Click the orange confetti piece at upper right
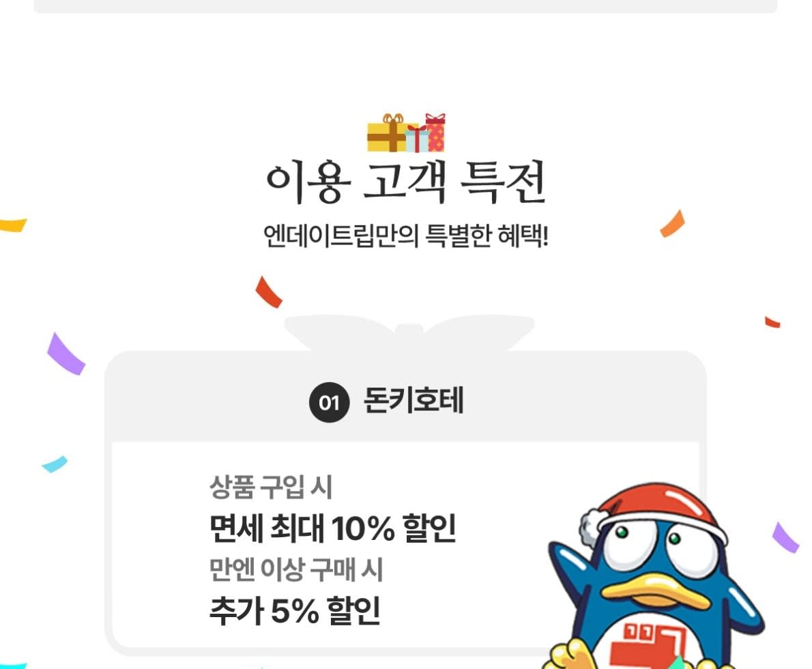This screenshot has width=812, height=669. coord(672,223)
